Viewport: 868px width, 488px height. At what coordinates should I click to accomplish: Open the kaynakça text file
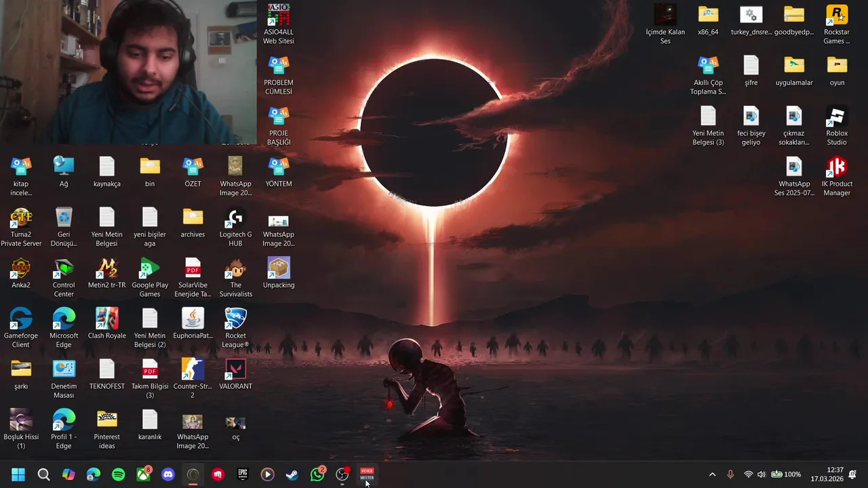[x=107, y=171]
